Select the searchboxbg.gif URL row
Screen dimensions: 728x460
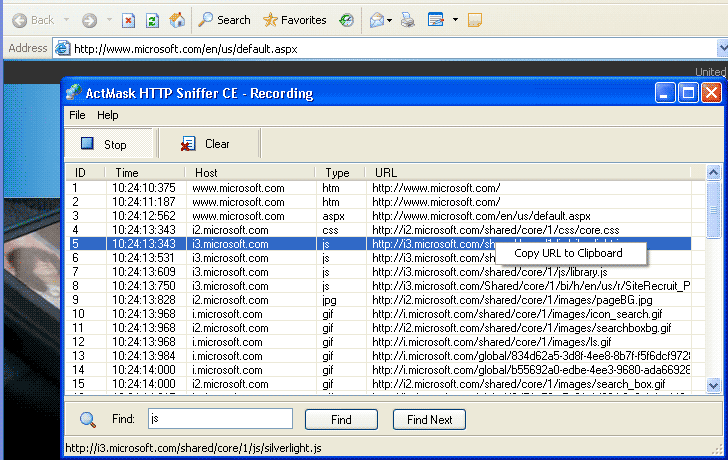(380, 328)
